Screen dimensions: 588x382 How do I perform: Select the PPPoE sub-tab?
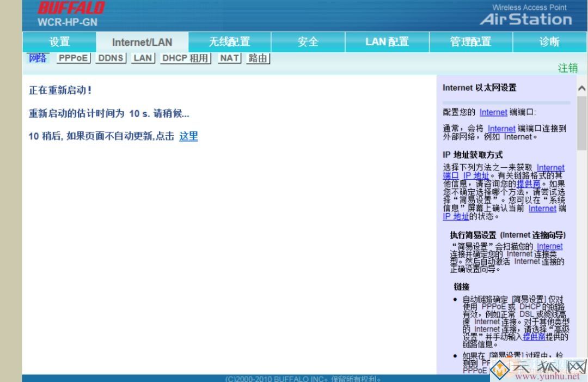click(x=73, y=58)
